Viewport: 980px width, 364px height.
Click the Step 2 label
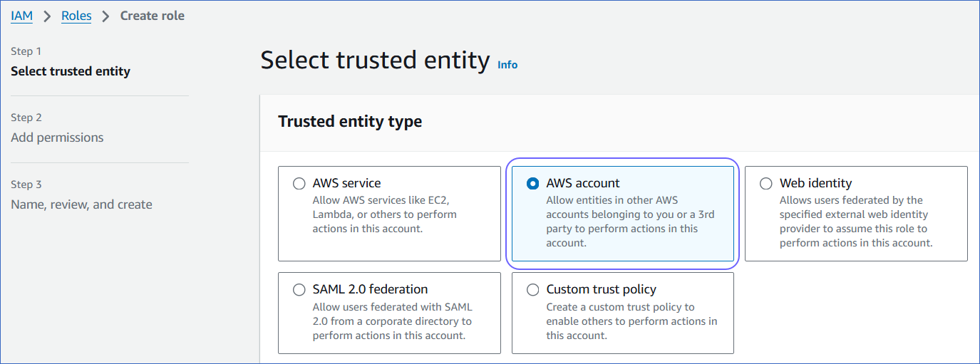26,118
